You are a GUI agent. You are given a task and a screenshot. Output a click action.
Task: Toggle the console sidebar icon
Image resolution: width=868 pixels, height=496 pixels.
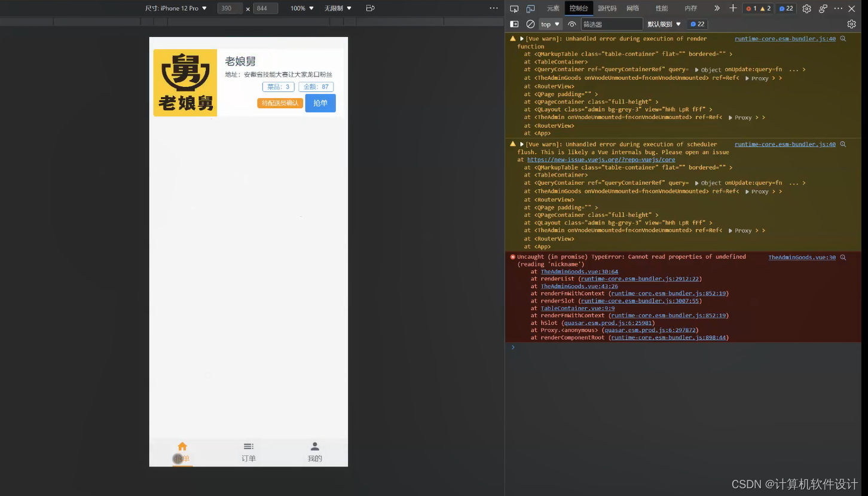click(x=514, y=24)
